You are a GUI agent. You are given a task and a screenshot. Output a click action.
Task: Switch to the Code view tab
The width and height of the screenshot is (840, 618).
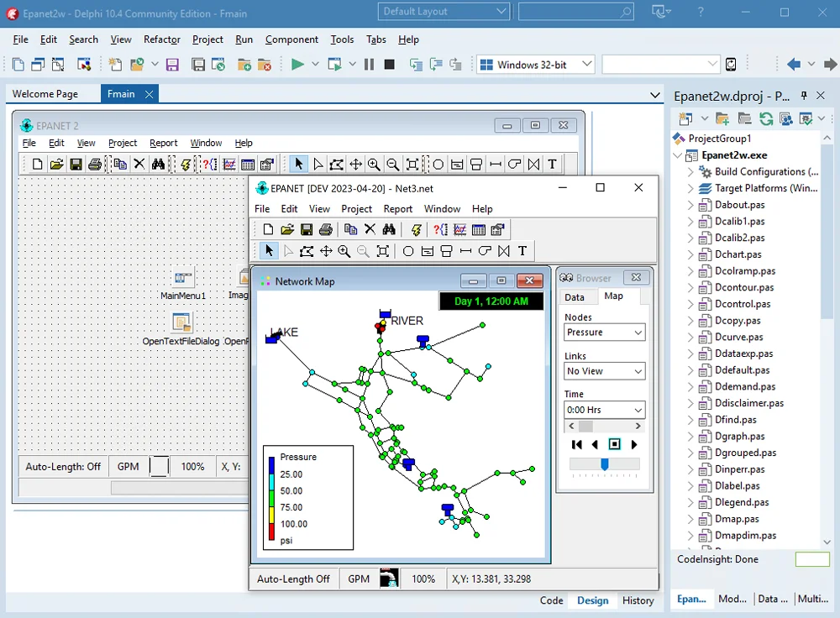(x=551, y=600)
